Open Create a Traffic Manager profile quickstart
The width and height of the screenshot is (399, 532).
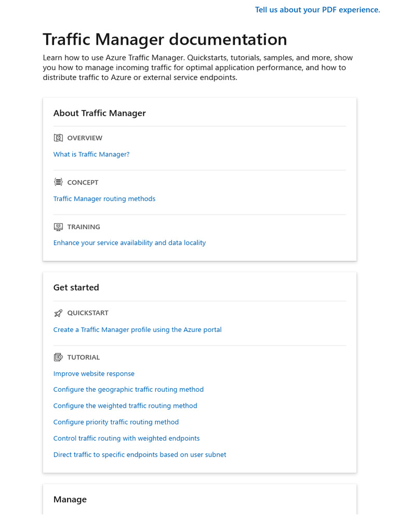pos(137,330)
